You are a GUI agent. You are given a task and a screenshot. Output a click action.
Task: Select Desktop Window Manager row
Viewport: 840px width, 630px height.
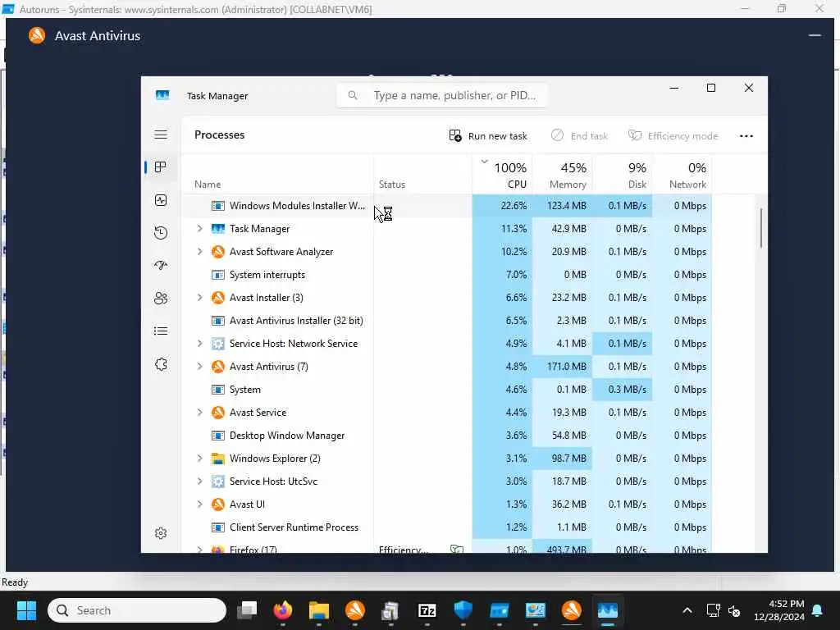447,436
